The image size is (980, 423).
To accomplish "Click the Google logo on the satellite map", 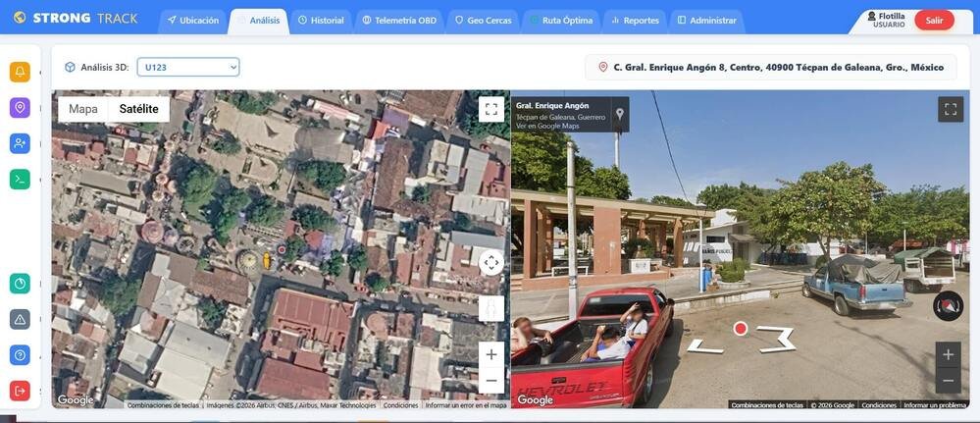I will click(75, 400).
